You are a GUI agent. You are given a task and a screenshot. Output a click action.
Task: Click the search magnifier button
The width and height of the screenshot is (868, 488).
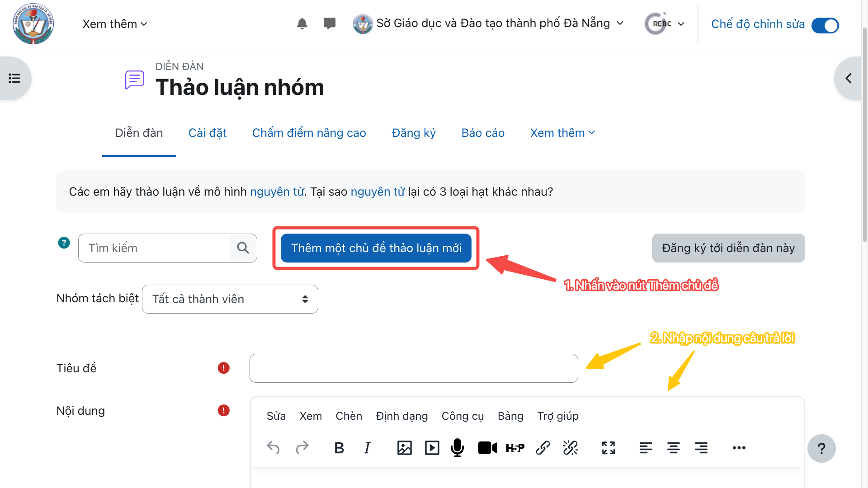pyautogui.click(x=243, y=248)
